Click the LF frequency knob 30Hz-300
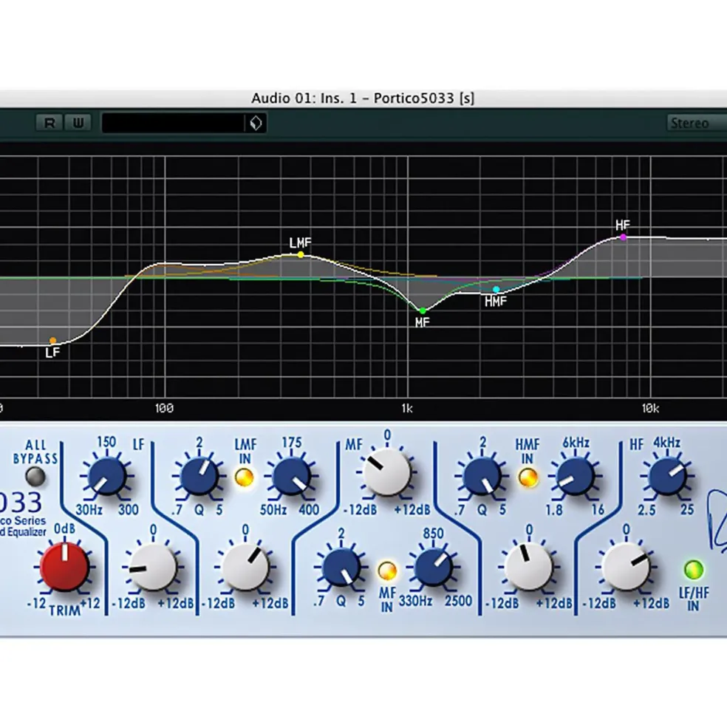 pyautogui.click(x=107, y=476)
